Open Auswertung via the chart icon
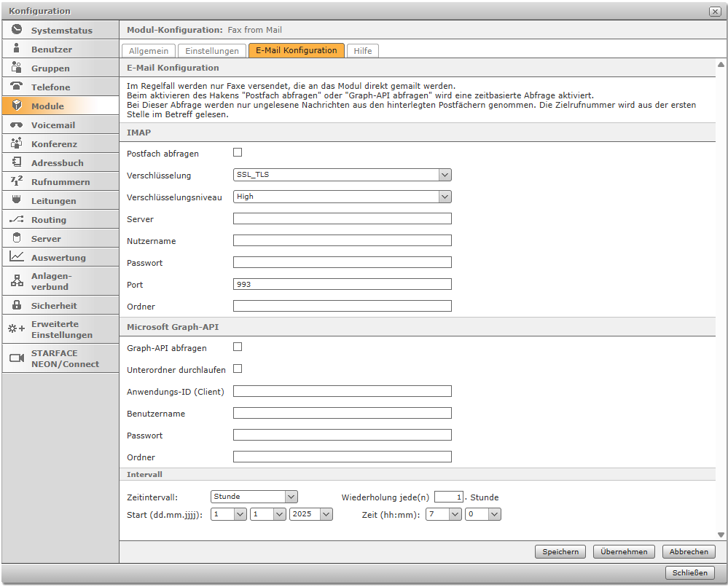Image resolution: width=728 pixels, height=587 pixels. click(17, 257)
